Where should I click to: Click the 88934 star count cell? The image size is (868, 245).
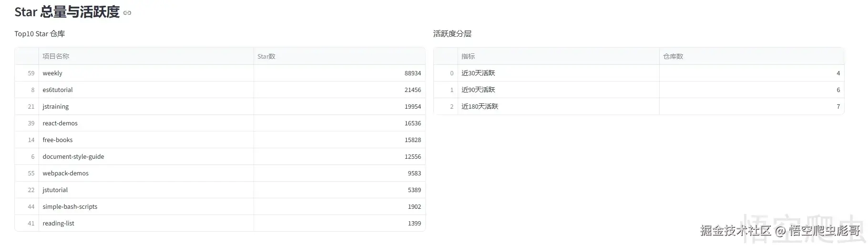[339, 73]
